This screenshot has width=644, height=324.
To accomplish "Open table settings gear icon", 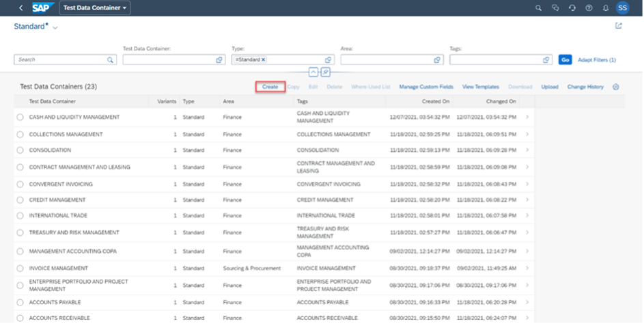I will 616,87.
